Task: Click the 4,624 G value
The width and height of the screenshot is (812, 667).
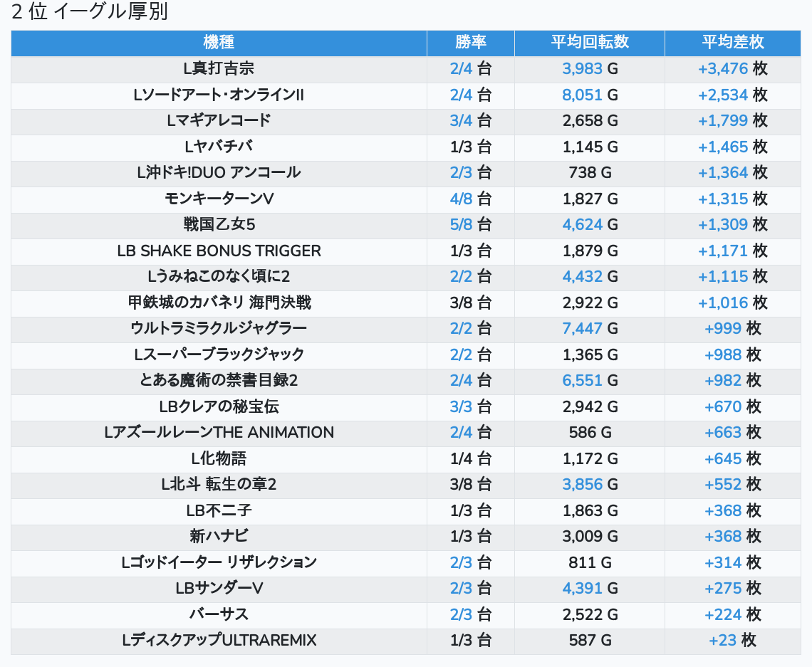Action: [589, 225]
